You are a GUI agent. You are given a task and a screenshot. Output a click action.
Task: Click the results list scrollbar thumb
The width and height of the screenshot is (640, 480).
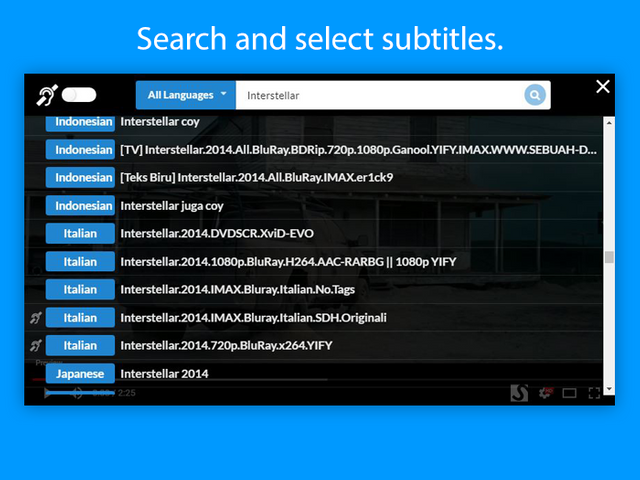click(609, 257)
